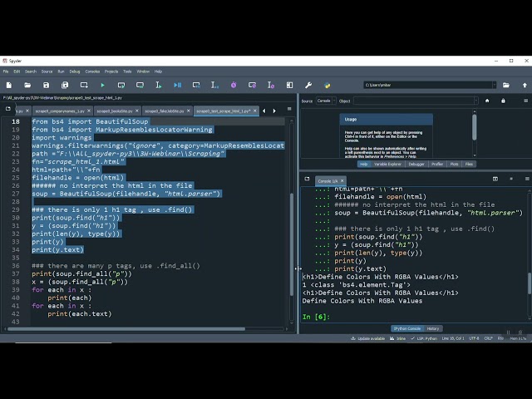Browse tabs icon left of editor tabs
532x399 pixels.
8,109
